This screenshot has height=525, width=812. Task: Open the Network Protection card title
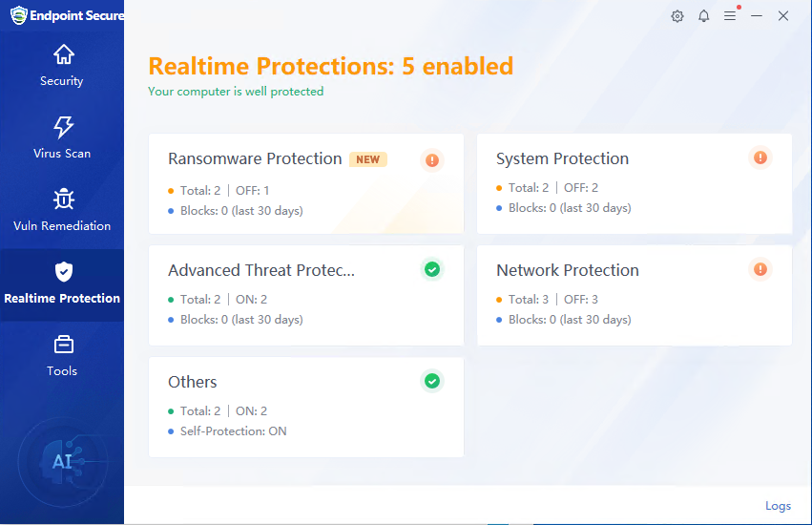pyautogui.click(x=567, y=271)
